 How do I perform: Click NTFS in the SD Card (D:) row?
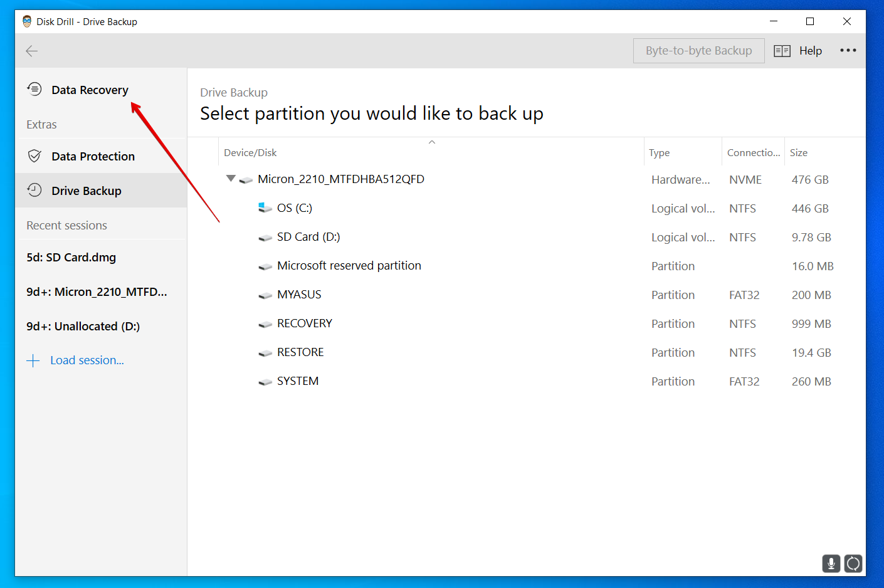[x=742, y=238]
